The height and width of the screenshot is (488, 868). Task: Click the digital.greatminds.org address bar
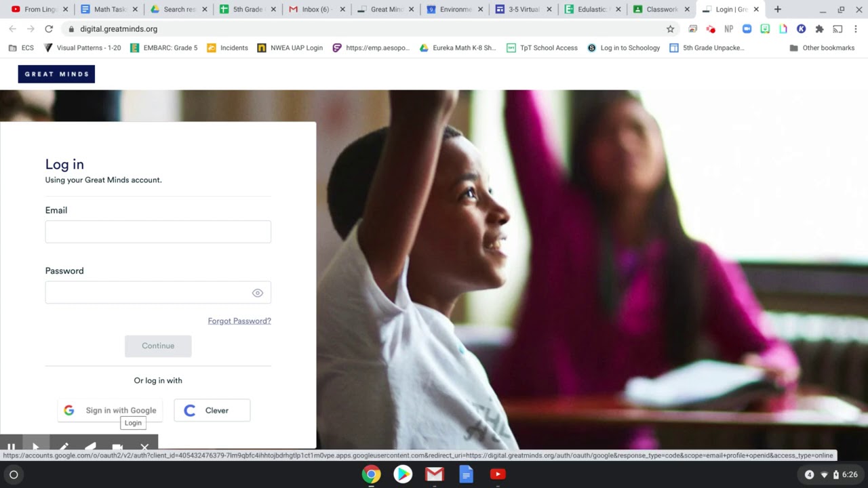[x=366, y=29]
